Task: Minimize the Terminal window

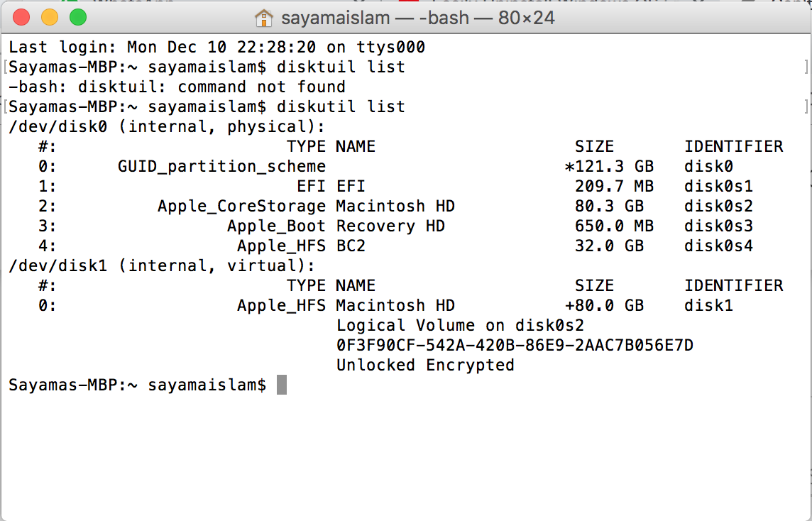Action: pyautogui.click(x=50, y=17)
